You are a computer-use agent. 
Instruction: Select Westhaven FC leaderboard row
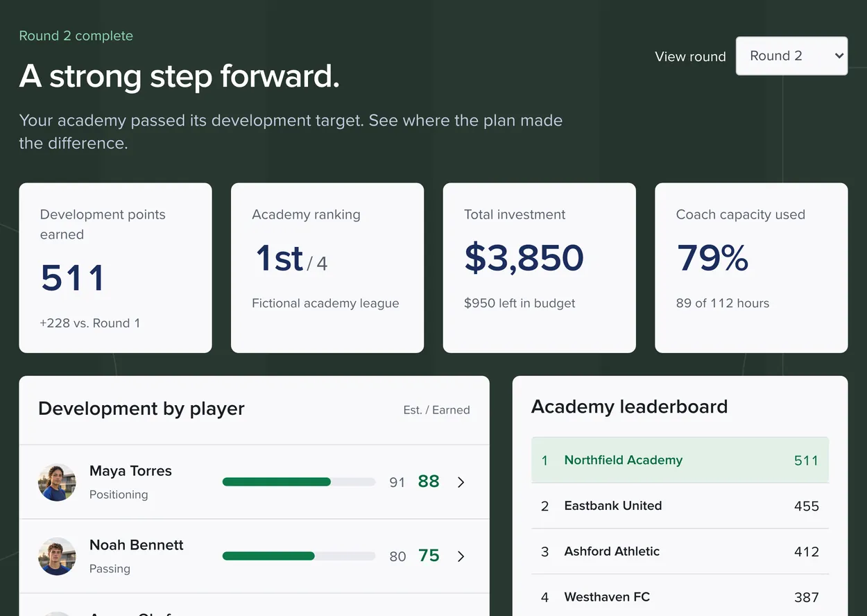coord(680,597)
